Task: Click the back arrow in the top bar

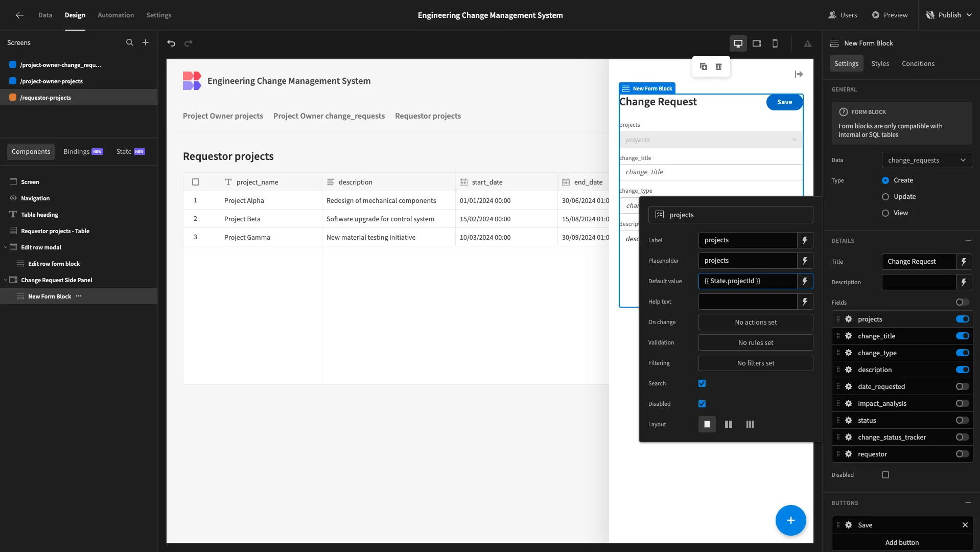Action: pos(19,15)
